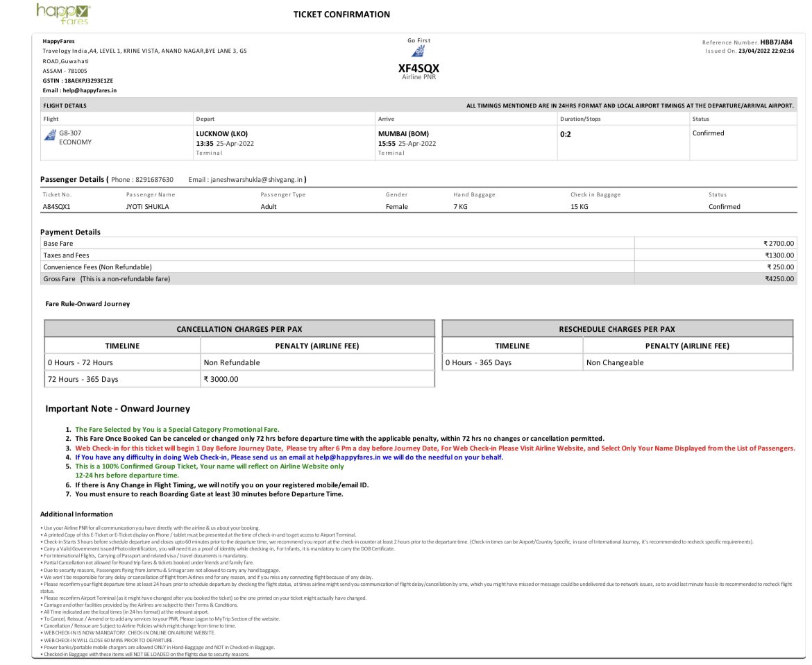Click note 1 about Special Category Promotional Fare
Screen dimensions: 812x665
(177, 430)
